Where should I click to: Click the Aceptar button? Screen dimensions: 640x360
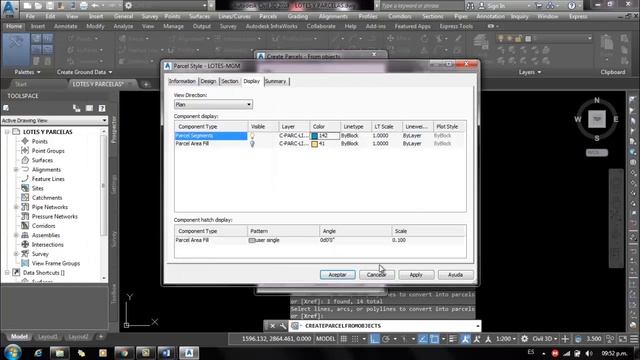point(338,275)
